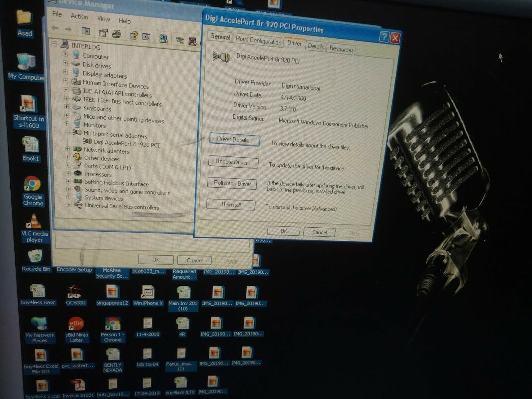The height and width of the screenshot is (399, 532).
Task: Open the 4R Excel file icon
Action: point(182,327)
